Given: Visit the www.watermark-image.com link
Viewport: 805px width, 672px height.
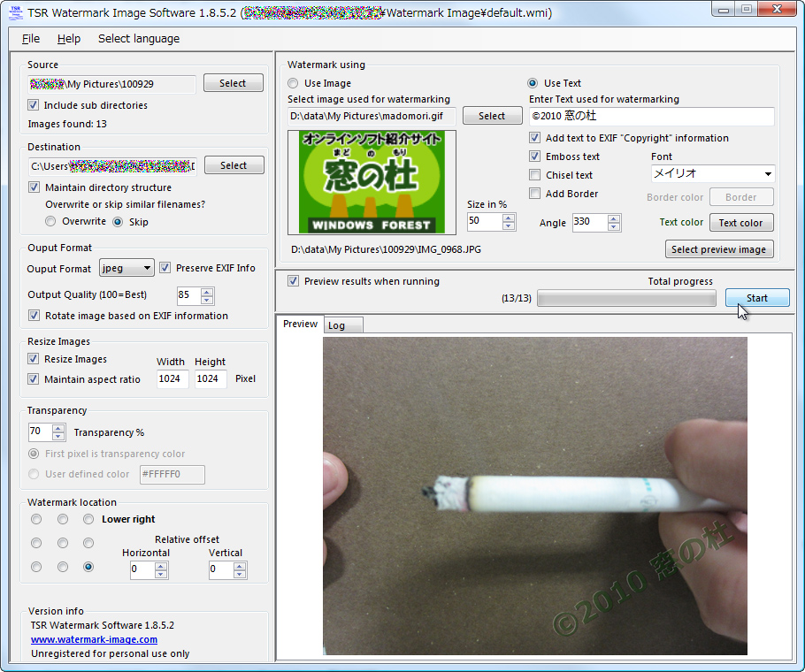Looking at the screenshot, I should coord(94,639).
